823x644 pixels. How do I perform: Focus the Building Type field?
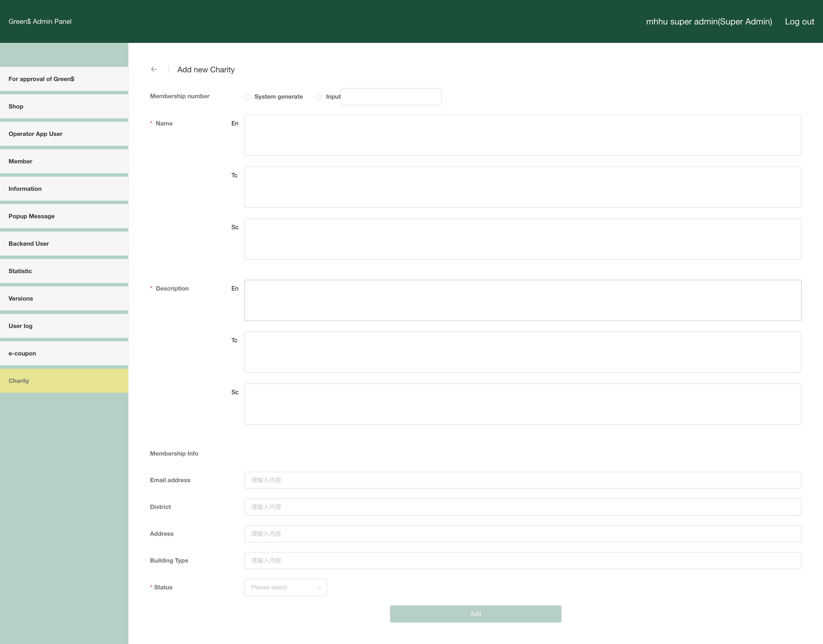(523, 560)
